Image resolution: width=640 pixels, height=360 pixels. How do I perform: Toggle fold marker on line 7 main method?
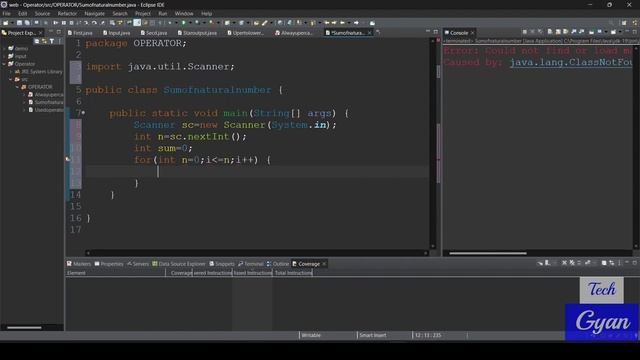(x=83, y=113)
